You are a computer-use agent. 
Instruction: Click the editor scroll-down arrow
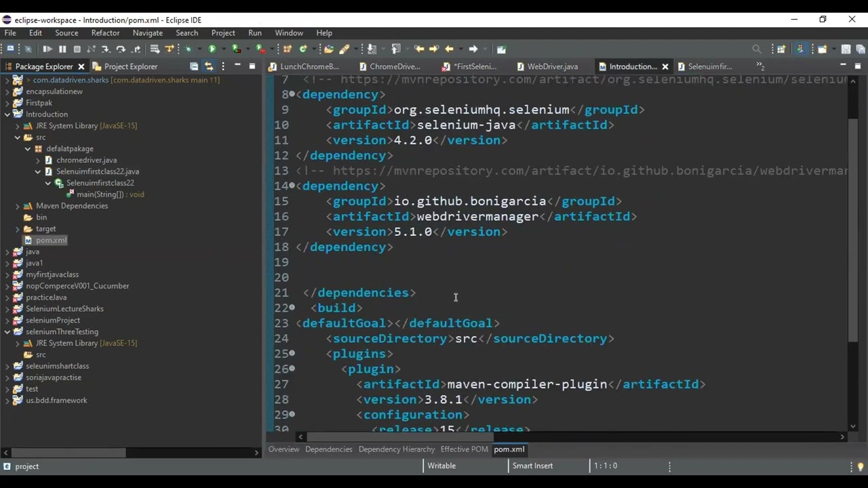pyautogui.click(x=853, y=427)
